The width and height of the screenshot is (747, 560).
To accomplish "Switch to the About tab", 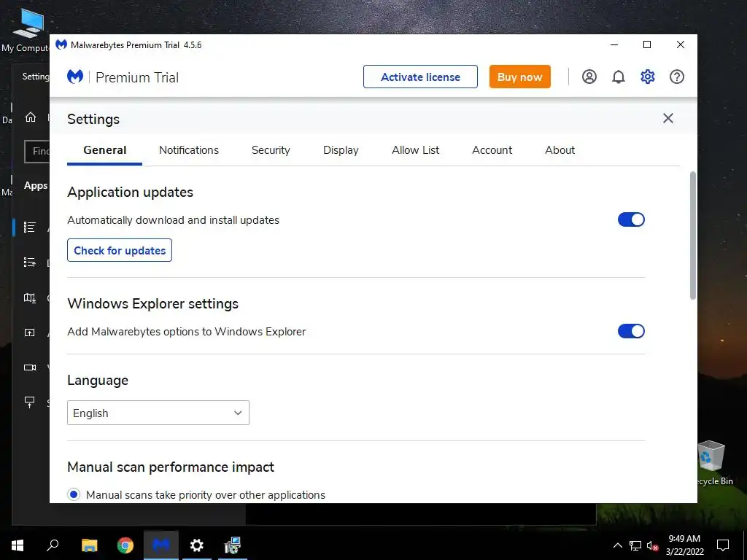I will (560, 150).
